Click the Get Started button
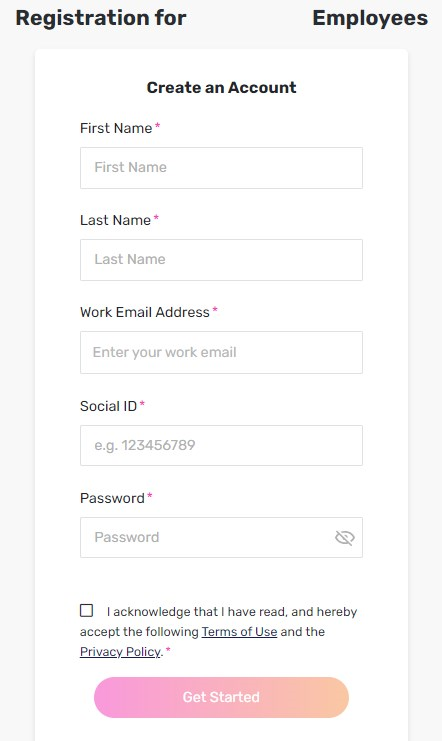 pyautogui.click(x=221, y=697)
